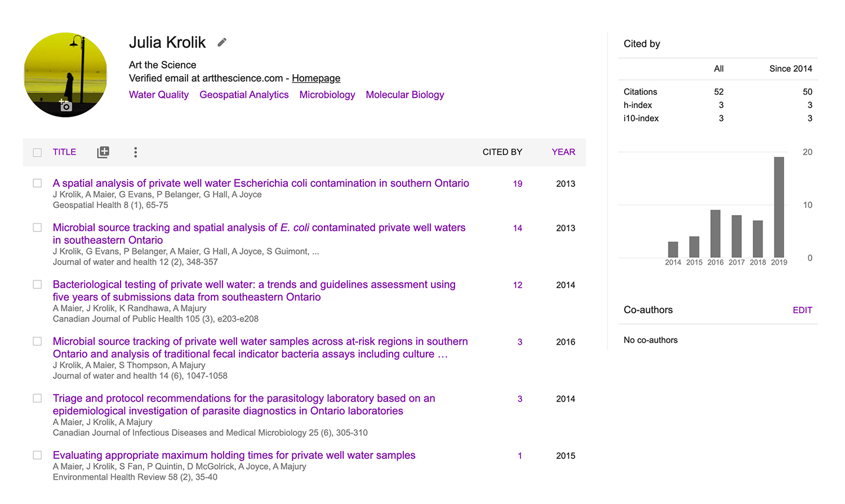Open 'Triage and protocol recommendations for the parasitology laboratory' article
This screenshot has width=845, height=504.
(244, 404)
